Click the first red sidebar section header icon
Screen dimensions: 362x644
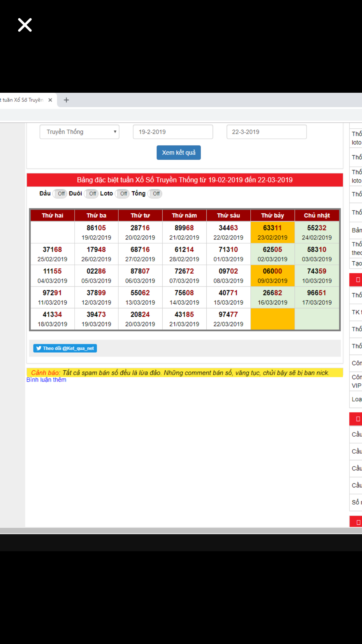tap(358, 280)
